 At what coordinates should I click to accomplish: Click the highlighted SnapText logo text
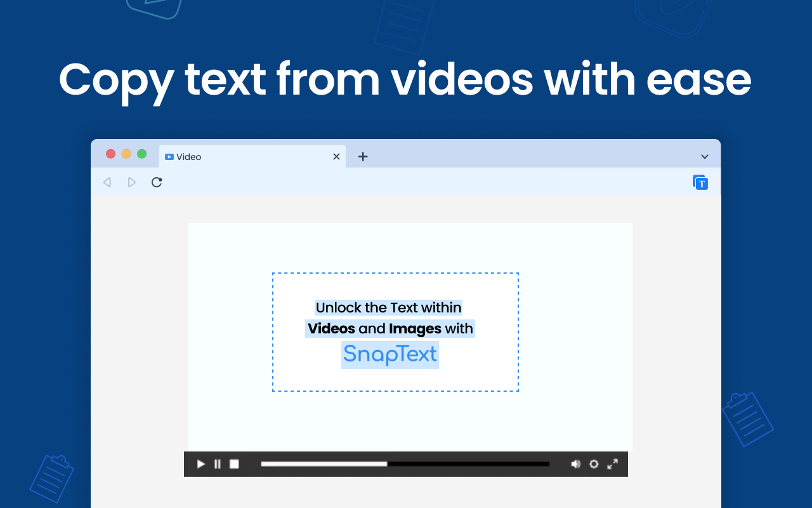[390, 354]
